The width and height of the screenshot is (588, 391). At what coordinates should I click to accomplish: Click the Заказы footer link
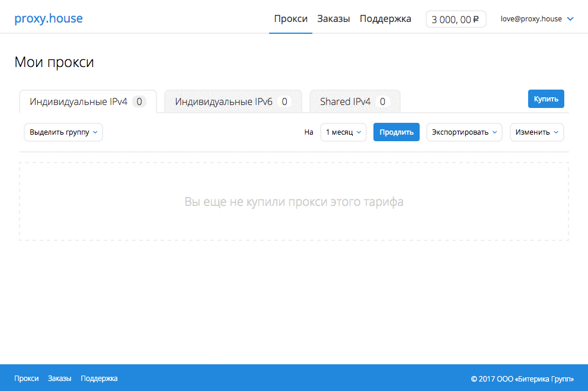click(x=60, y=379)
